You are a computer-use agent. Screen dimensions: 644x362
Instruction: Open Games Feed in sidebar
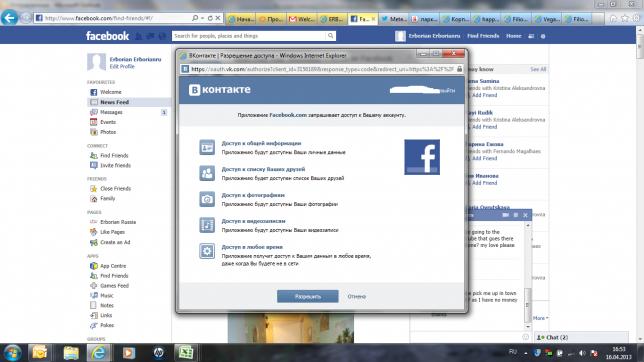pos(114,286)
